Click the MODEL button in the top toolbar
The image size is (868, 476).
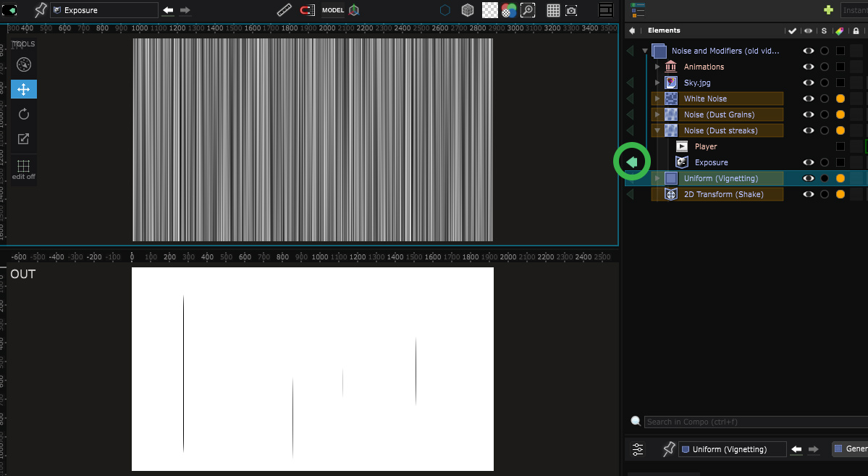click(x=333, y=10)
